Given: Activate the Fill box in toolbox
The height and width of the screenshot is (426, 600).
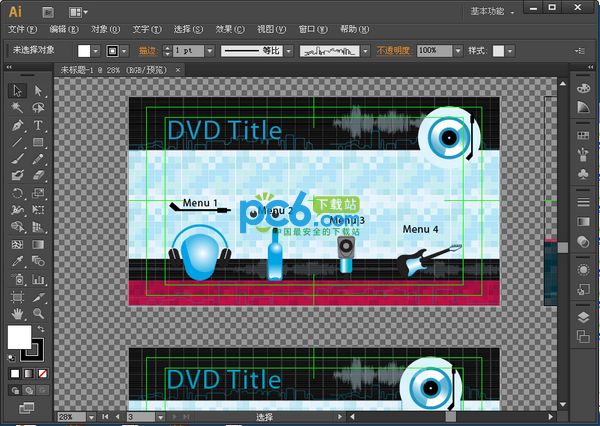Looking at the screenshot, I should pyautogui.click(x=20, y=337).
